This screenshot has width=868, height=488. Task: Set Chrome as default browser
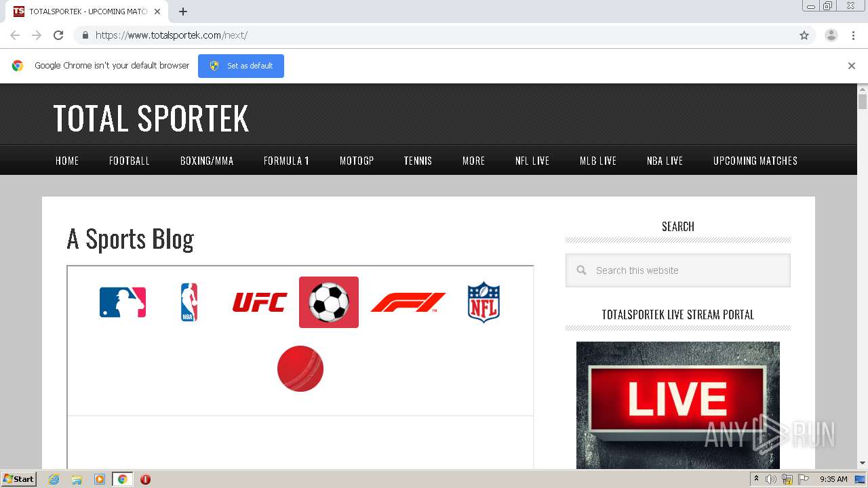[x=241, y=66]
